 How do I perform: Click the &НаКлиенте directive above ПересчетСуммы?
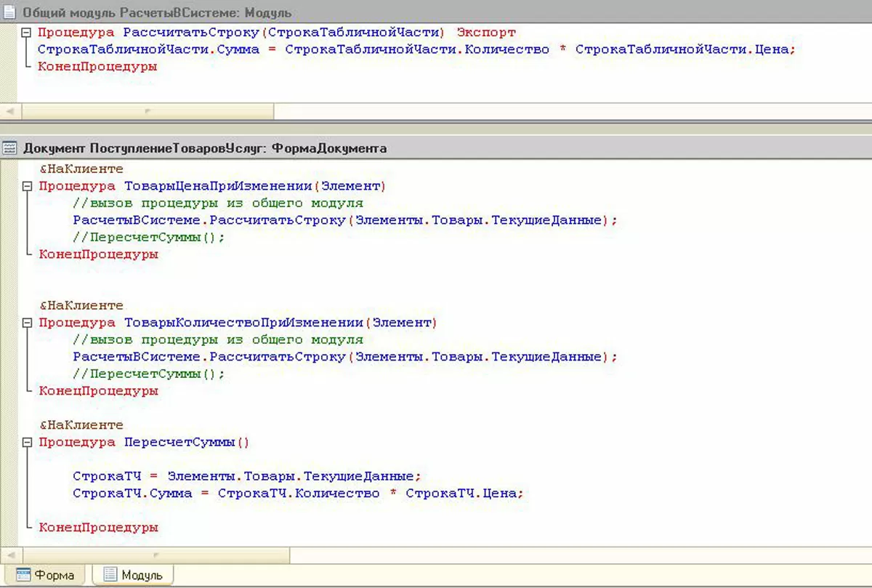[x=81, y=424]
